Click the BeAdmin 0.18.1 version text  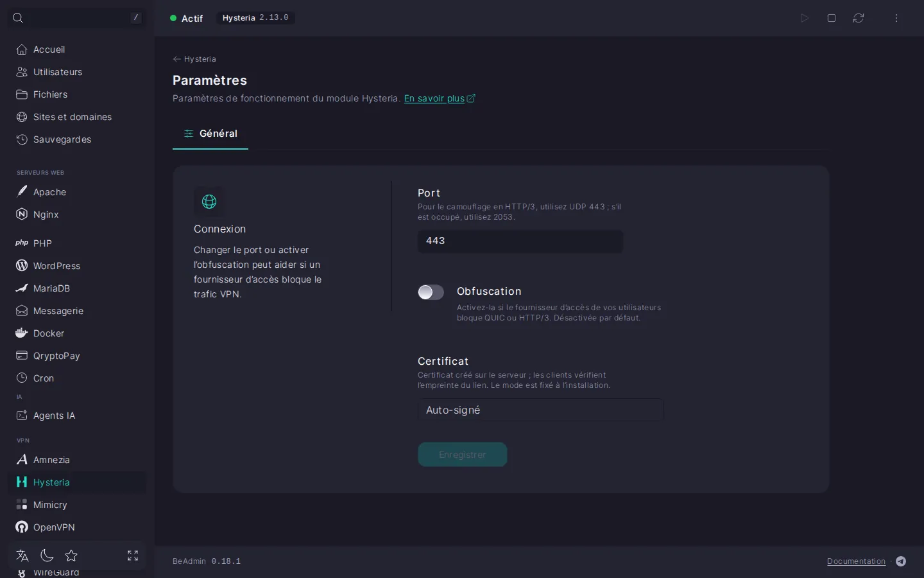207,561
